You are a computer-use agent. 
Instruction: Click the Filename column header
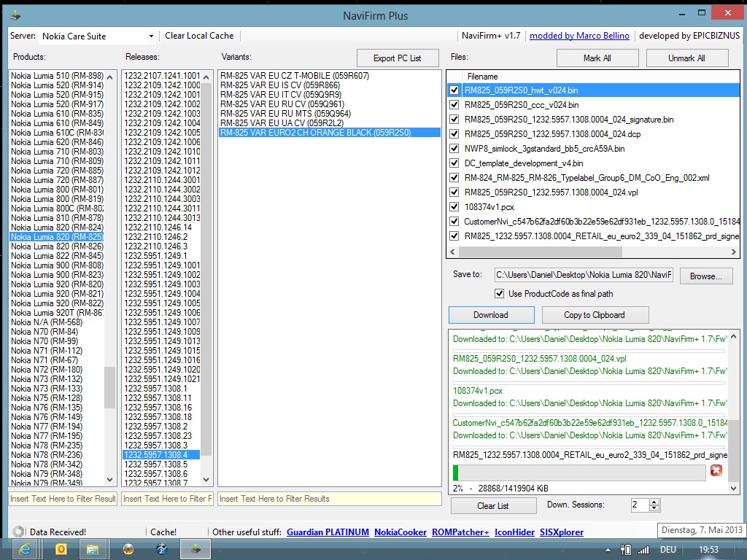[x=482, y=77]
